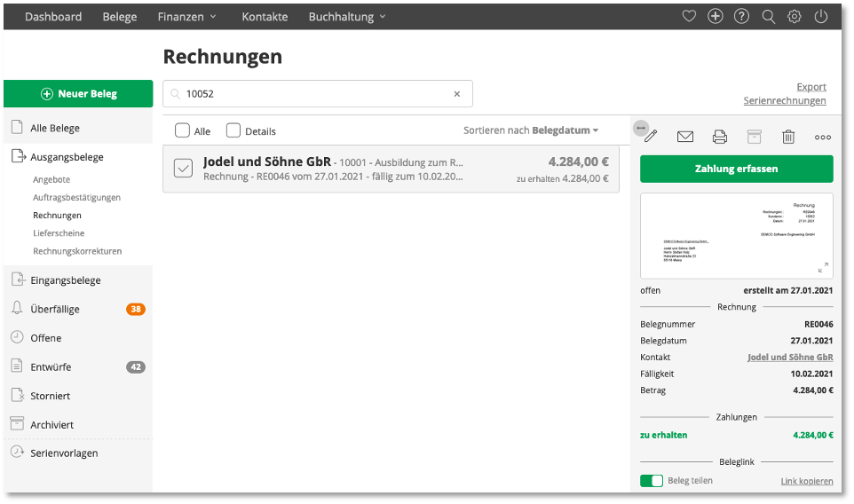Viewport: 854px width, 504px height.
Task: Open the three-dots more actions menu
Action: coord(822,138)
